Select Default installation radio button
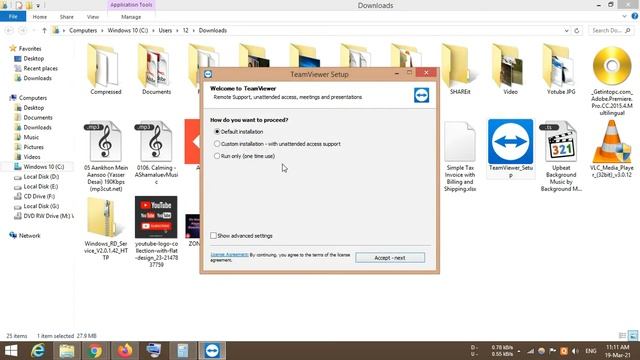Viewport: 640px width, 360px height. coord(217,132)
